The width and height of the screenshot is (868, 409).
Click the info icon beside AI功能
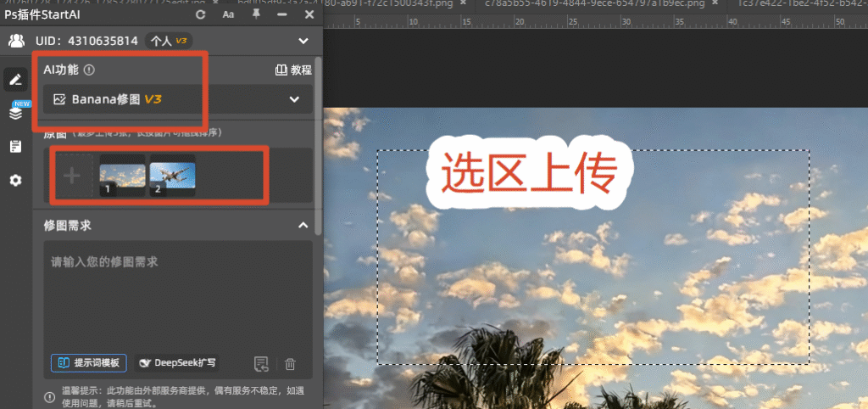click(89, 70)
